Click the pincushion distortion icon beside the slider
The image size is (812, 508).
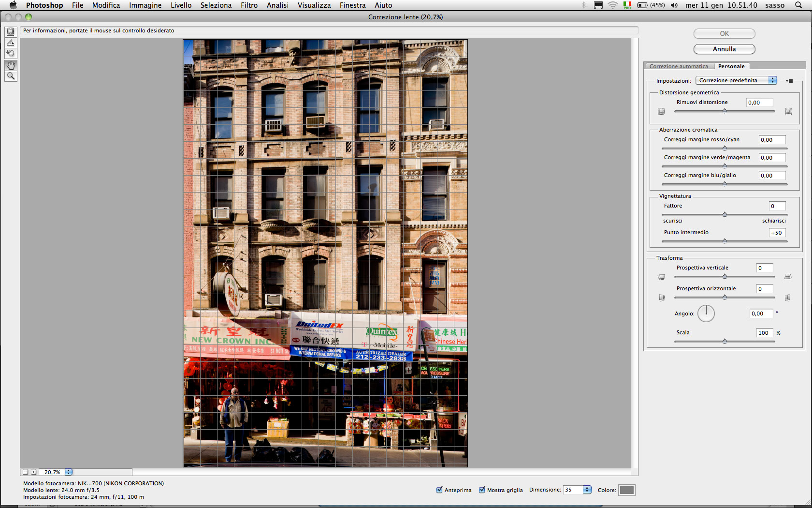coord(788,111)
